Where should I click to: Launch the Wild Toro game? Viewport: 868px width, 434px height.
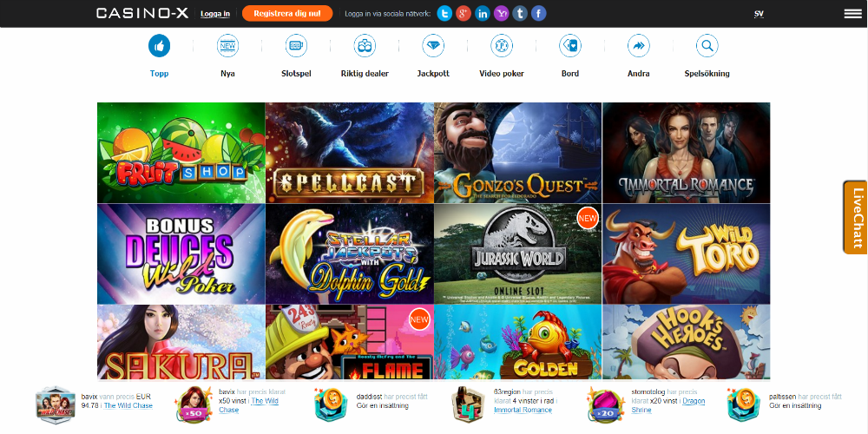[686, 254]
